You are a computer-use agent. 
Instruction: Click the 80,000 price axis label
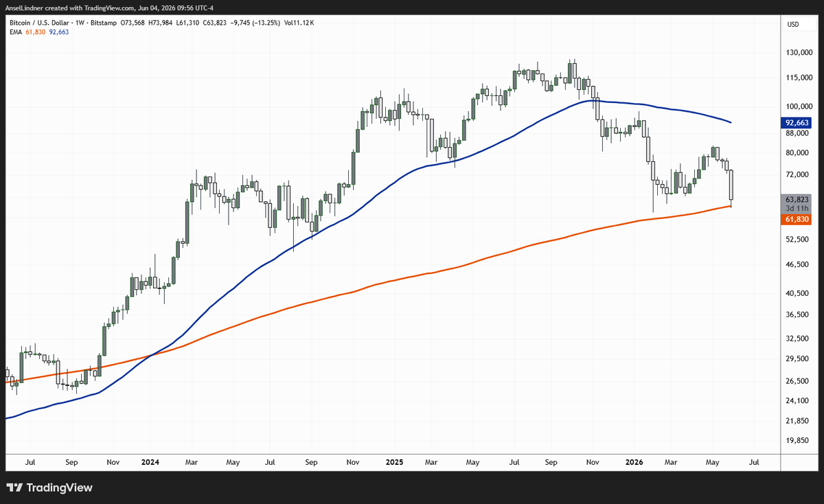[799, 153]
